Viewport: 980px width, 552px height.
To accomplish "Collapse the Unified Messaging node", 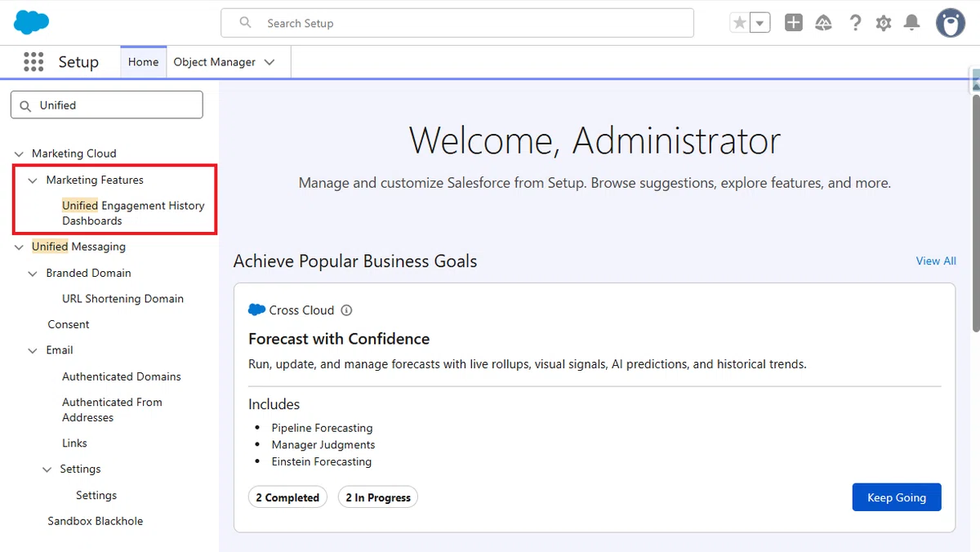I will [19, 247].
